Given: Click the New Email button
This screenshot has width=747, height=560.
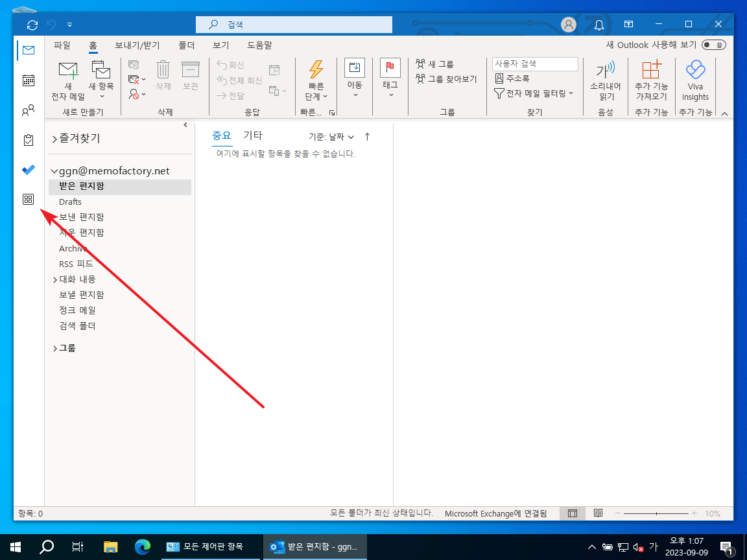Looking at the screenshot, I should click(68, 81).
